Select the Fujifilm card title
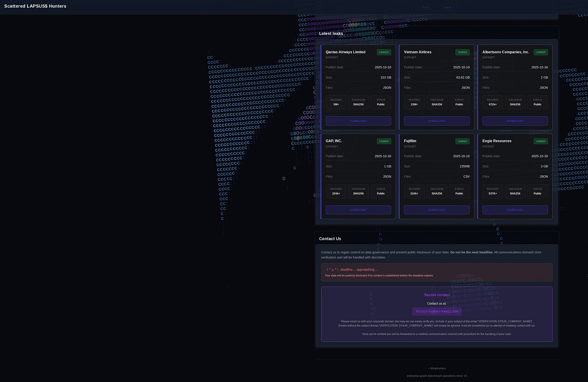The width and height of the screenshot is (588, 382). tap(410, 141)
